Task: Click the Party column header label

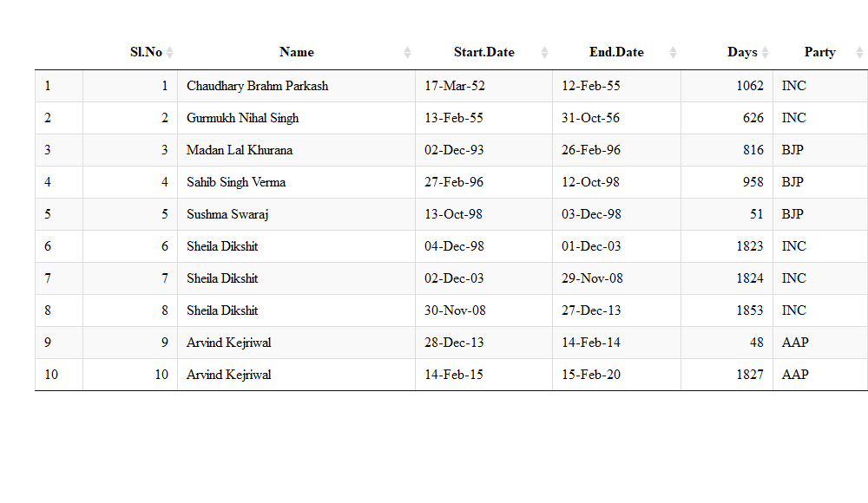Action: 819,52
